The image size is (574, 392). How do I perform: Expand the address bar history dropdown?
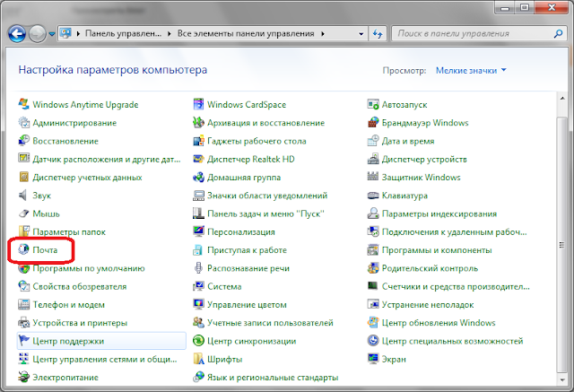(x=361, y=34)
